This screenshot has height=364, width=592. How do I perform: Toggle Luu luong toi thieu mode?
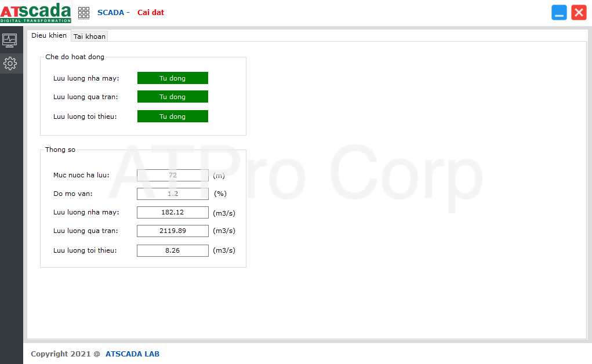click(x=172, y=117)
